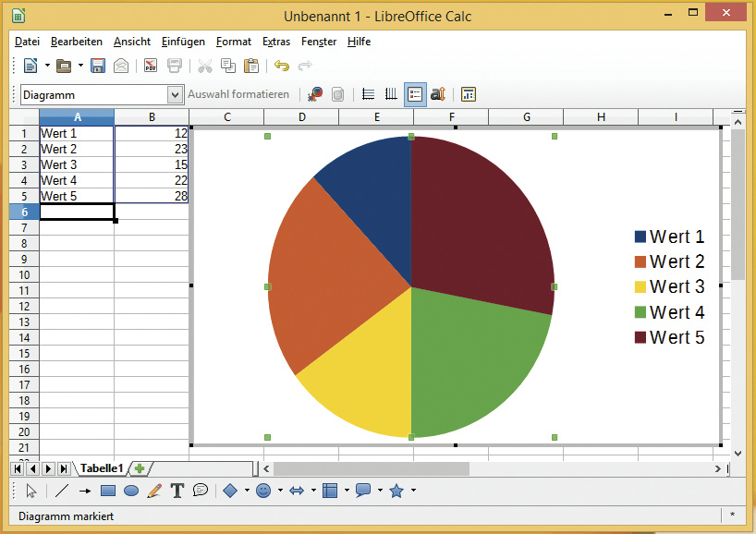This screenshot has height=534, width=756.
Task: Open the Extras menu
Action: point(276,42)
